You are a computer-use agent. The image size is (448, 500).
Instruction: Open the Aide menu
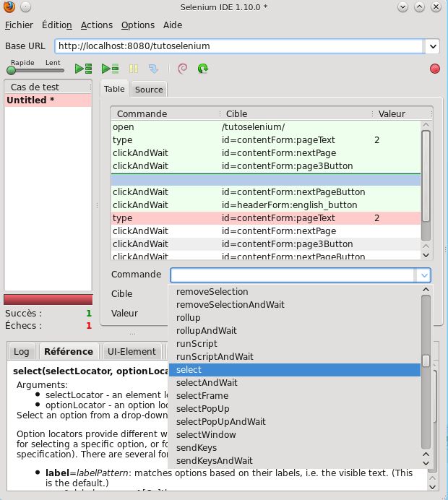coord(173,25)
